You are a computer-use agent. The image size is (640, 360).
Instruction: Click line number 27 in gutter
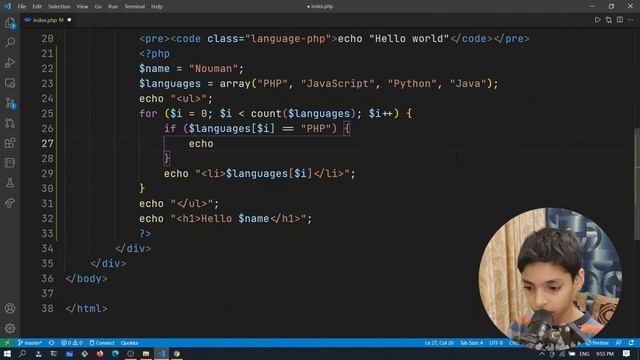click(47, 144)
